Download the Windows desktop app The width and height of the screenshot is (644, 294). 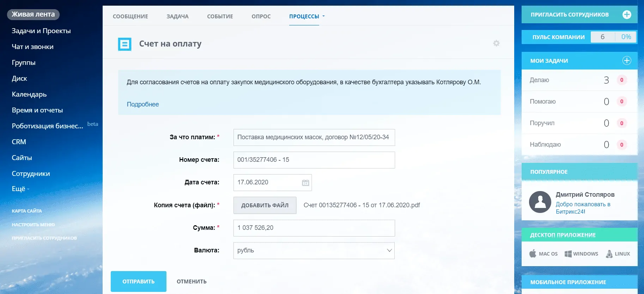pos(581,254)
